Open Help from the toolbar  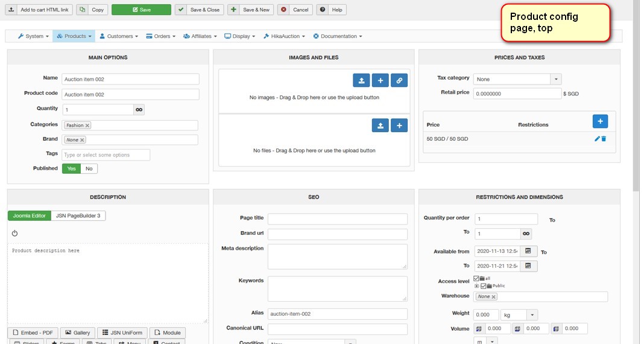click(x=332, y=10)
